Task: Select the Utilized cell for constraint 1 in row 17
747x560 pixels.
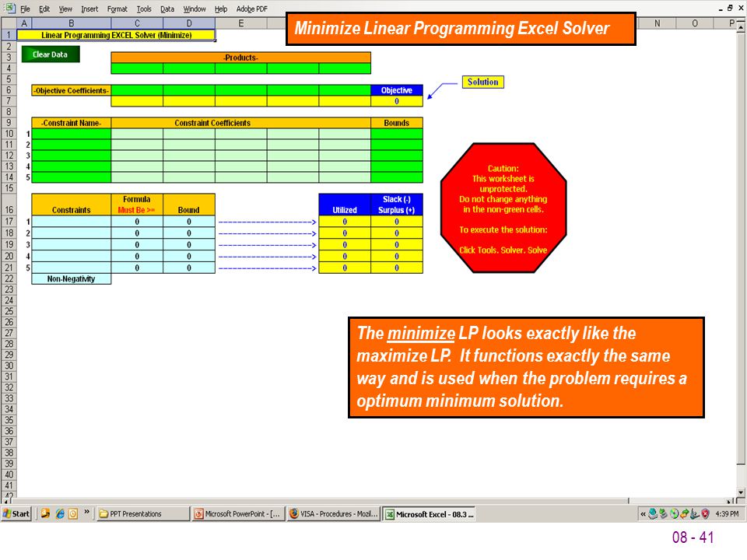Action: pos(345,222)
